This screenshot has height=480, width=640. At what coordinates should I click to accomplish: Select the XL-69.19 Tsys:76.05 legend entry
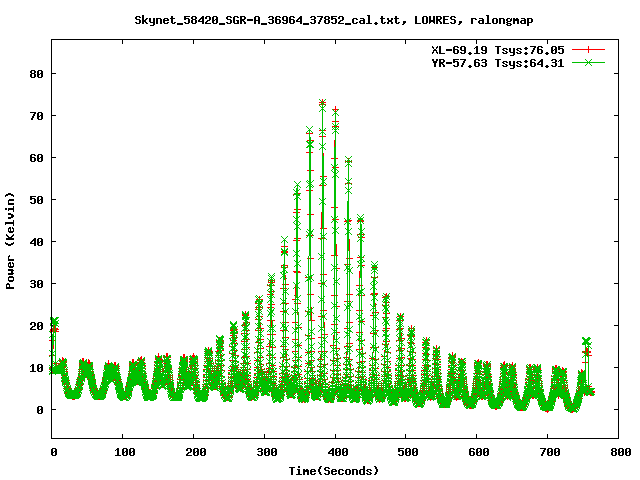[x=498, y=50]
